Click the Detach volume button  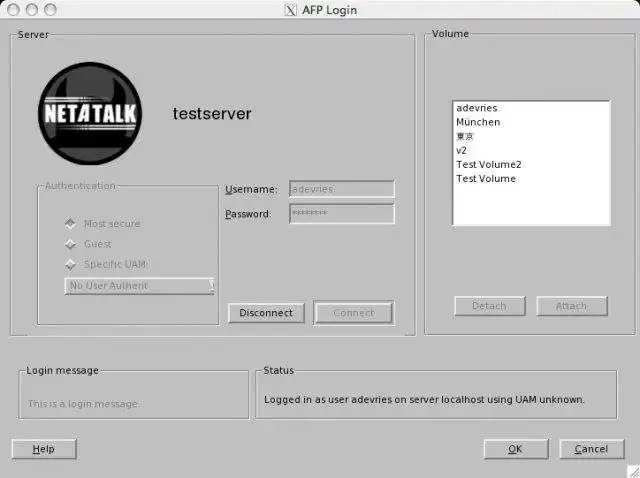click(489, 306)
